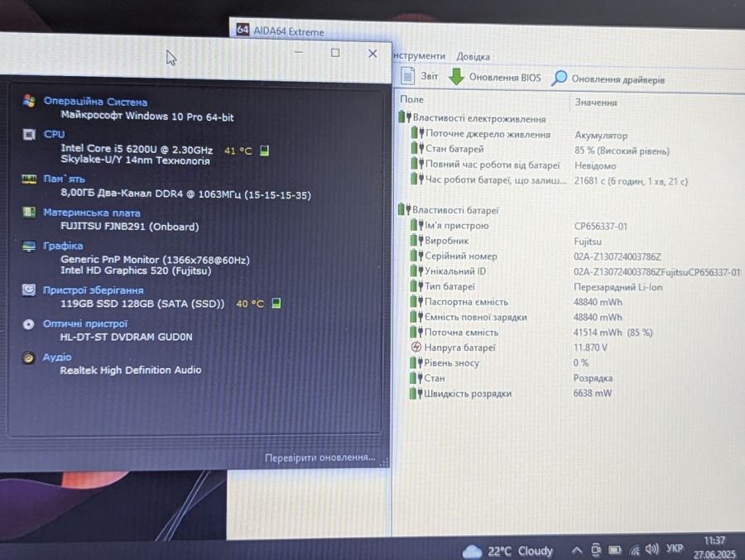This screenshot has height=560, width=745.
Task: Click the Оновлення драйверів toolbar button
Action: (x=608, y=79)
